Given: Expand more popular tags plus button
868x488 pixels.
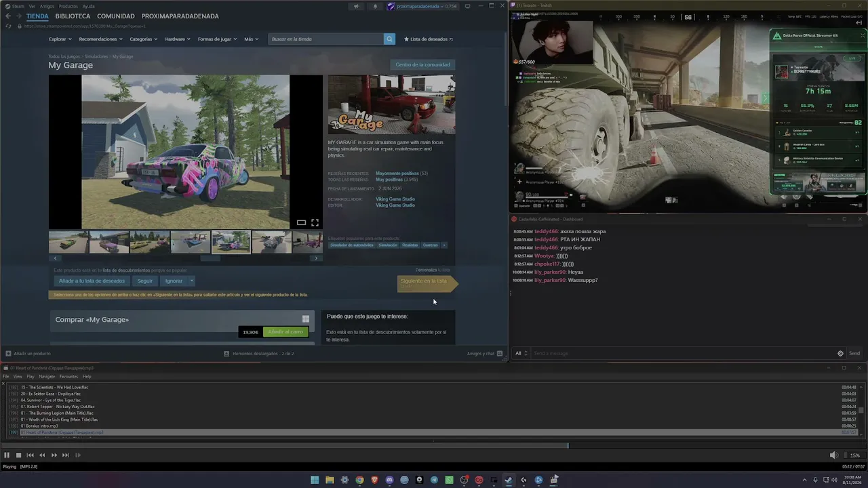Looking at the screenshot, I should [x=444, y=245].
